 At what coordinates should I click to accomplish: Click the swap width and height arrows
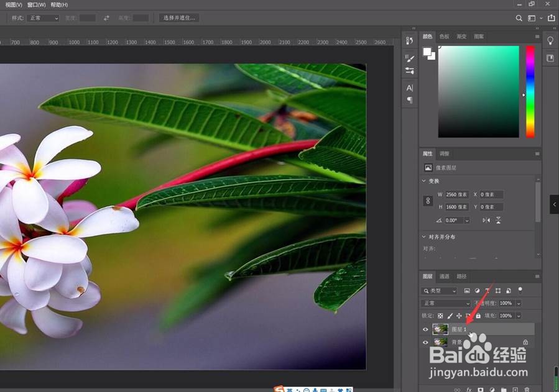point(106,18)
